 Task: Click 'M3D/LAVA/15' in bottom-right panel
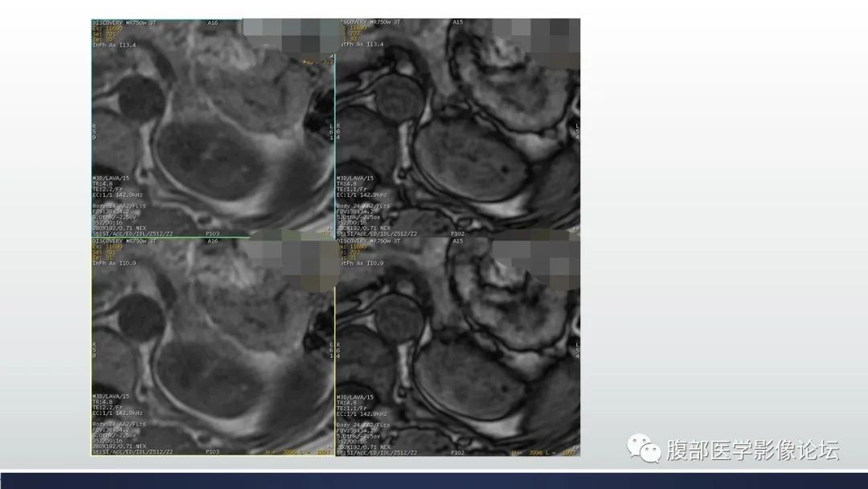click(355, 397)
